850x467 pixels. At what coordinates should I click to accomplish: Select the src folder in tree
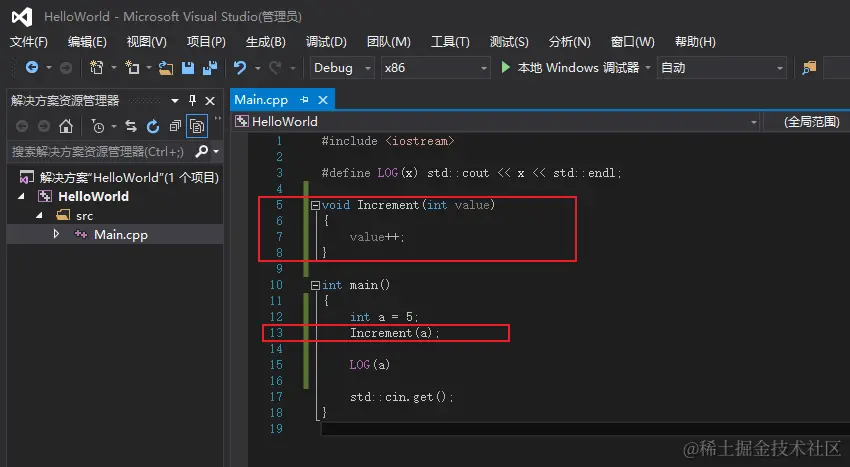85,216
